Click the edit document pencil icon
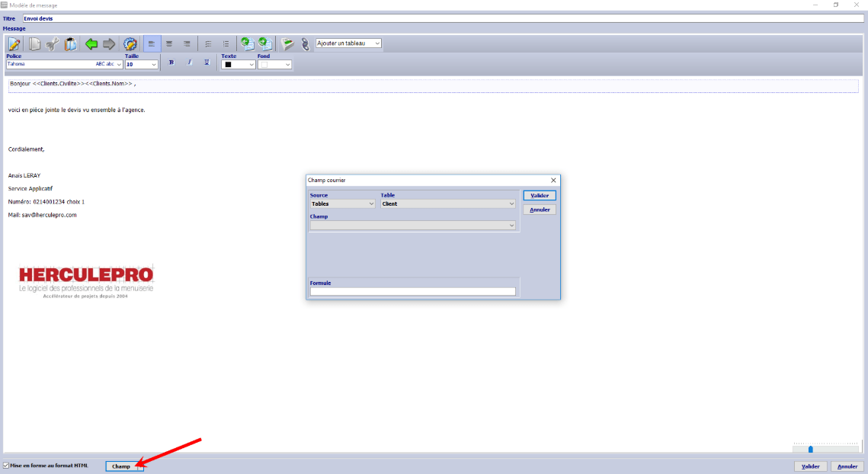This screenshot has width=868, height=474. click(x=14, y=43)
